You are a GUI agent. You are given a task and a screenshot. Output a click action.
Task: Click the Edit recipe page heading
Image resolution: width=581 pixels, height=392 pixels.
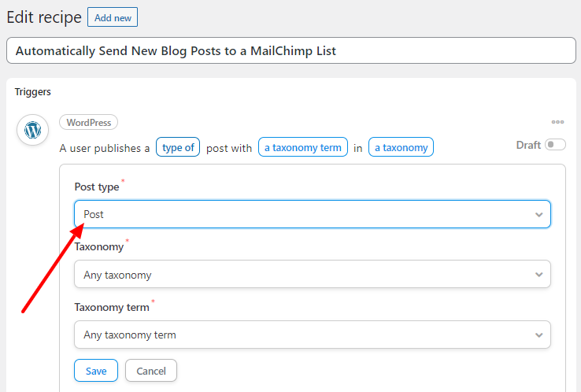(x=44, y=17)
